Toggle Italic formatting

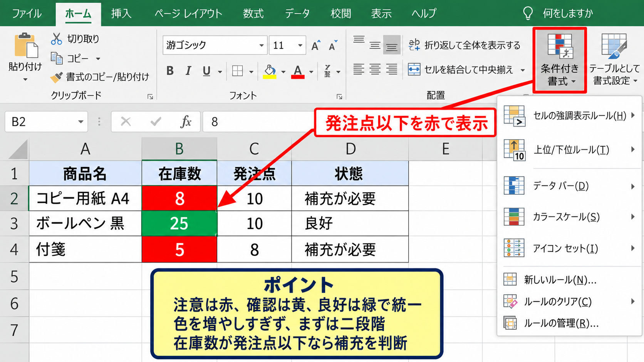click(188, 71)
